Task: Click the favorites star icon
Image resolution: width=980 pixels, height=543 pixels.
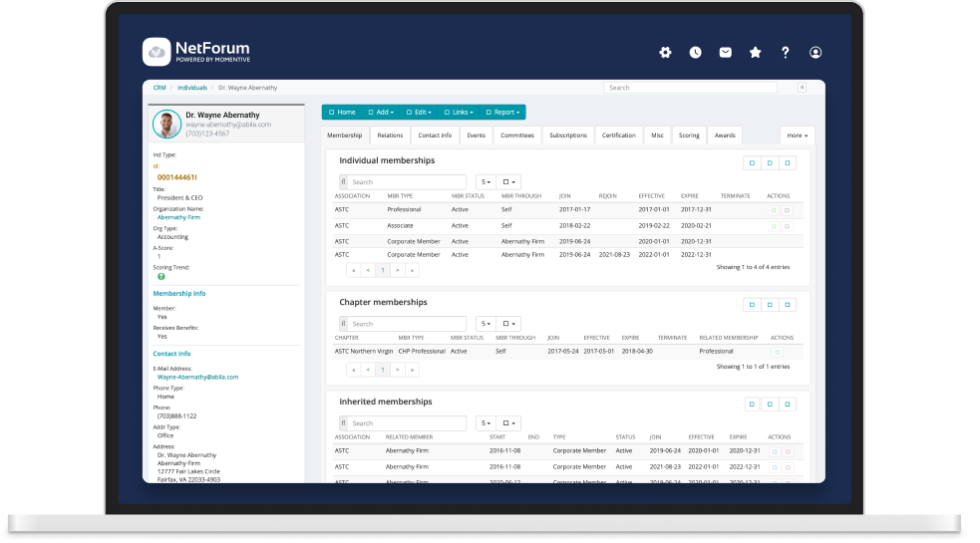Action: click(x=755, y=53)
